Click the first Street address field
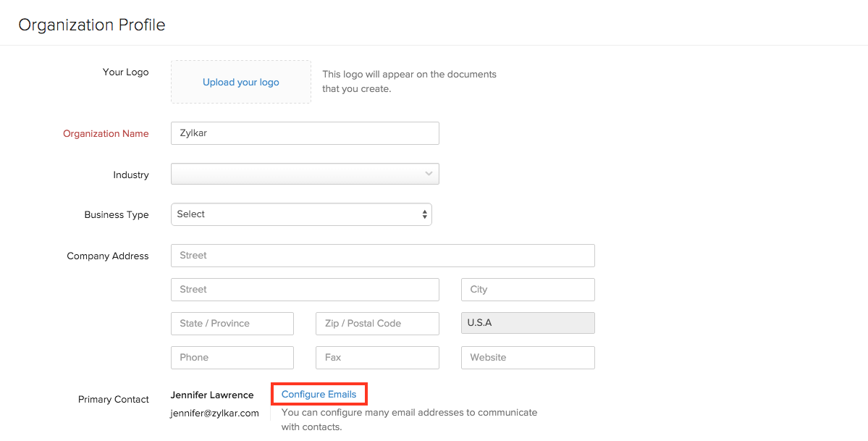Screen dimensions: 868x441 click(x=382, y=255)
